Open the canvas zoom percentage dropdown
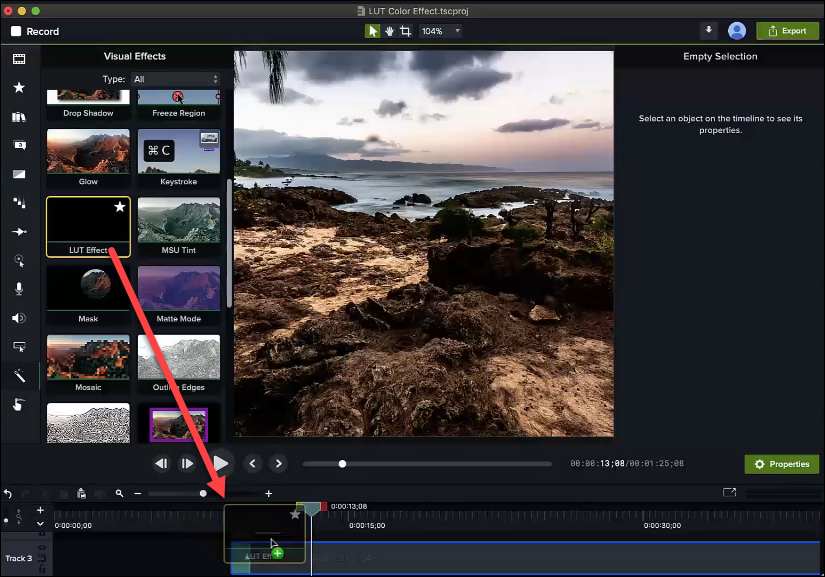Screen dimensions: 825x577 coord(441,31)
